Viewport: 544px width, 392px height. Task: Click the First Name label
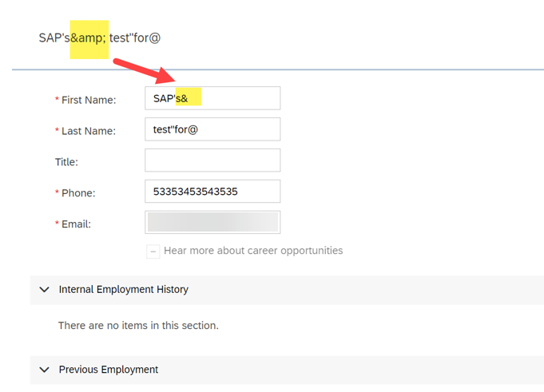pos(89,100)
